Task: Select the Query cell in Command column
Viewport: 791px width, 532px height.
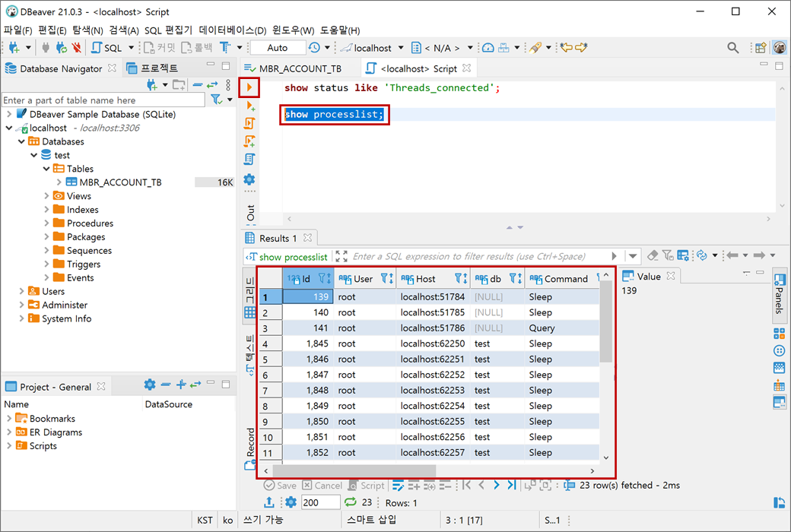Action: tap(562, 328)
